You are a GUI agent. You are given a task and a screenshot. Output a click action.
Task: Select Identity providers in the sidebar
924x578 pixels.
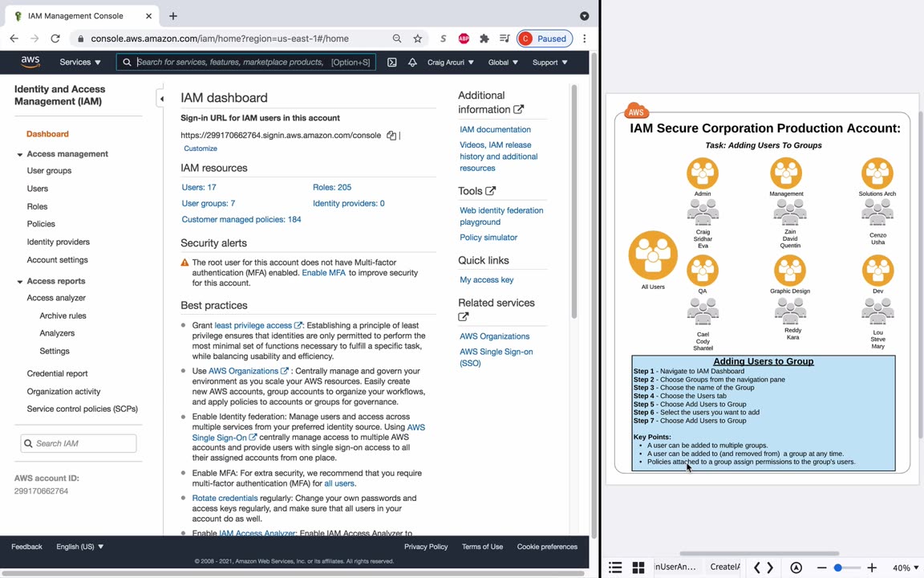click(x=59, y=242)
